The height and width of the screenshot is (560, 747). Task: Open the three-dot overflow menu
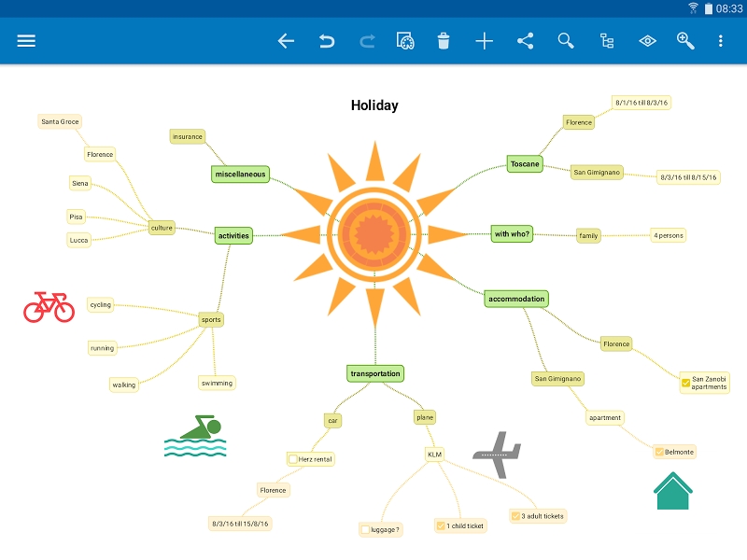pos(720,41)
